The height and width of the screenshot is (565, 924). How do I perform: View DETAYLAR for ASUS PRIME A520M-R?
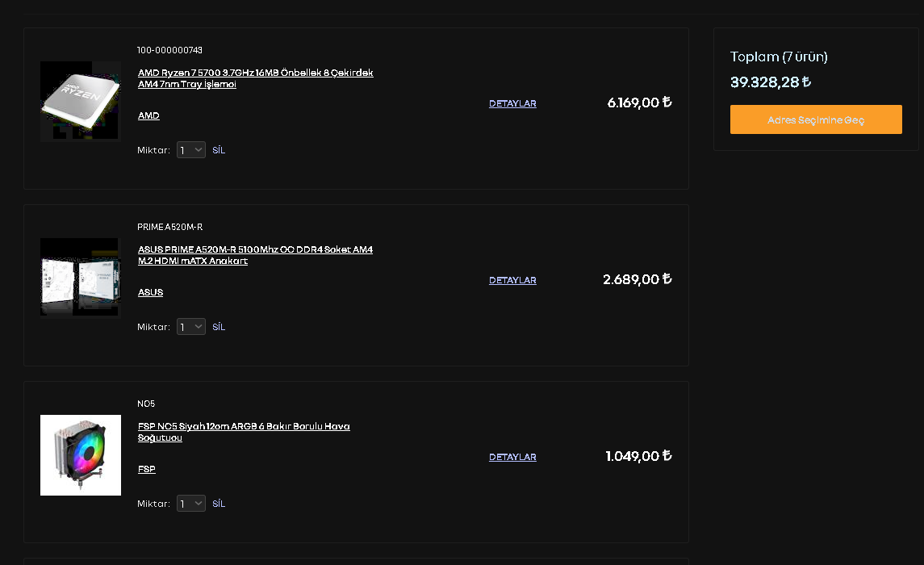512,280
